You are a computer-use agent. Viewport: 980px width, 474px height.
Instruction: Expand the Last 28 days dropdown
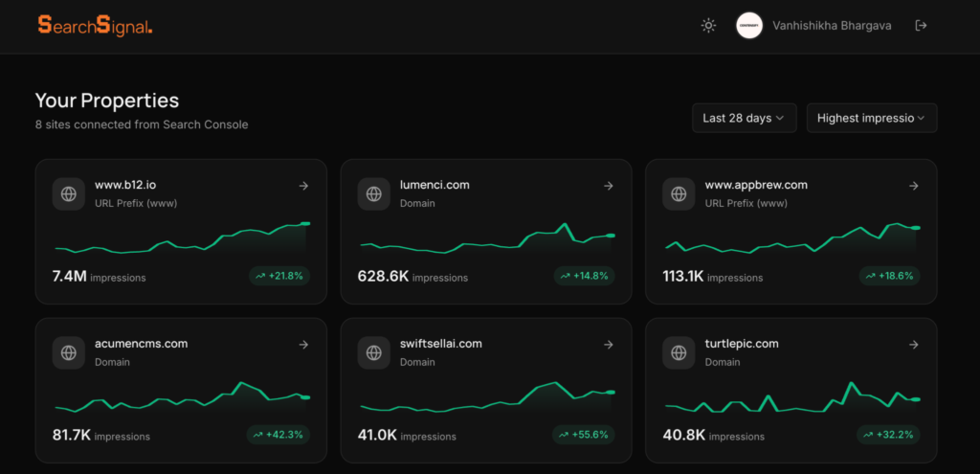tap(744, 118)
